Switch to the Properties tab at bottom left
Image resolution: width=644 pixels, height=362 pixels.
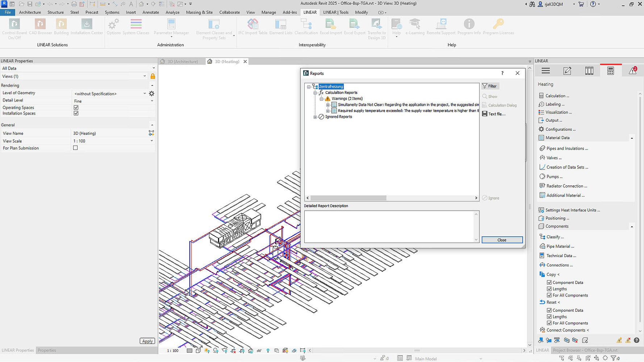(x=47, y=350)
